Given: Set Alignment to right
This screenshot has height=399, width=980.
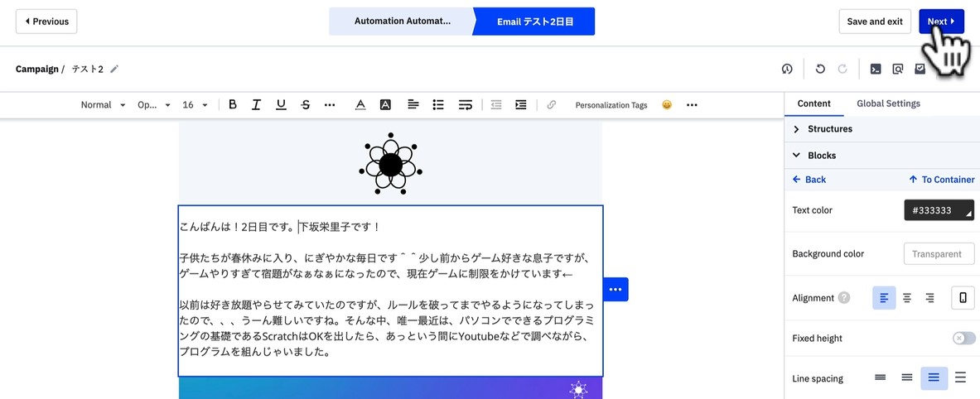Looking at the screenshot, I should [930, 298].
